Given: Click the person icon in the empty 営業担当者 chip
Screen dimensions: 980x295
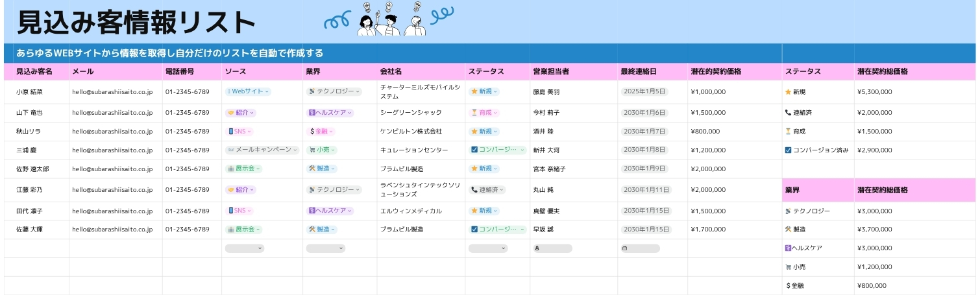Looking at the screenshot, I should point(537,248).
